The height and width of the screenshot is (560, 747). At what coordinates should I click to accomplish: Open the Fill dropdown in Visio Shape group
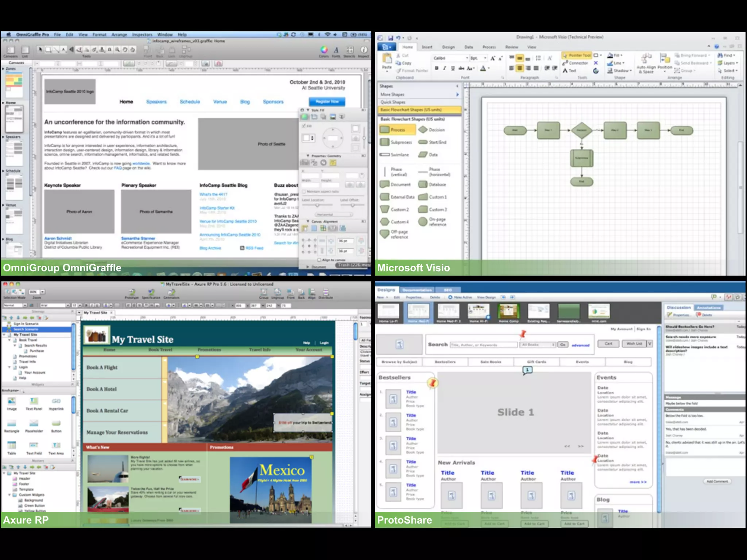click(615, 55)
